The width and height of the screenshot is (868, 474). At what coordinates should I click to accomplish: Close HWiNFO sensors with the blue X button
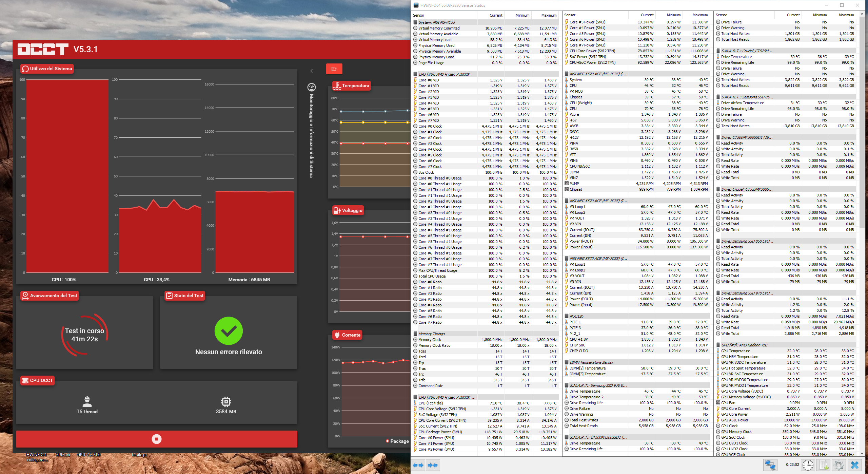855,465
